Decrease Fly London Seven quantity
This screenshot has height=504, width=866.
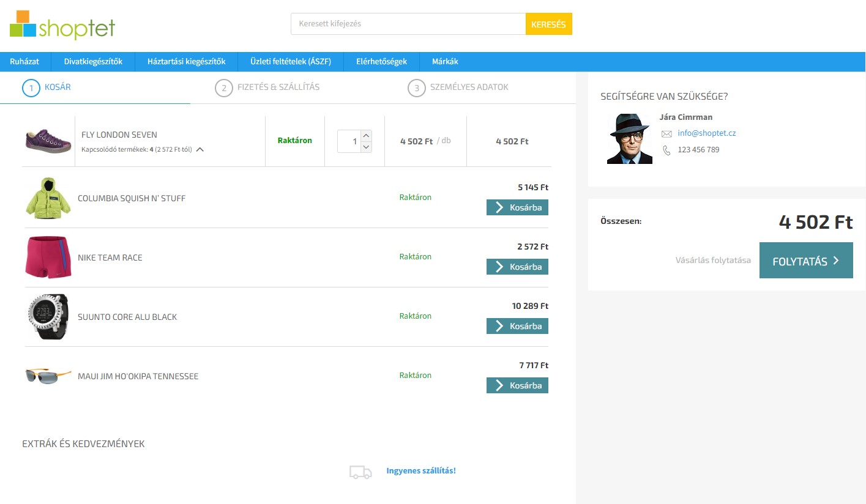[x=366, y=147]
